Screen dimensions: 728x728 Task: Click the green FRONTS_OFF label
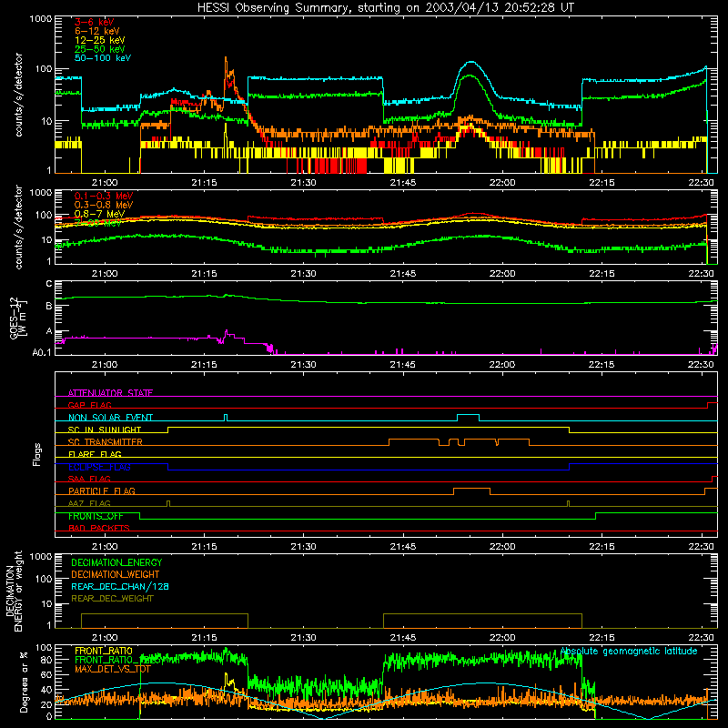96,516
